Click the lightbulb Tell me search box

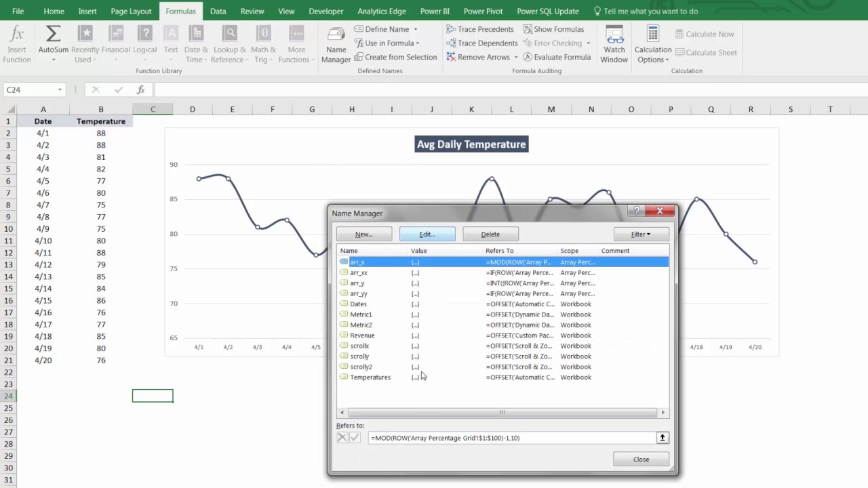646,12
